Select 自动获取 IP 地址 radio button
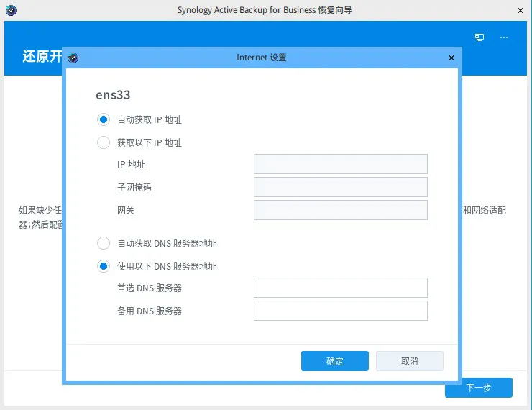 [x=104, y=119]
